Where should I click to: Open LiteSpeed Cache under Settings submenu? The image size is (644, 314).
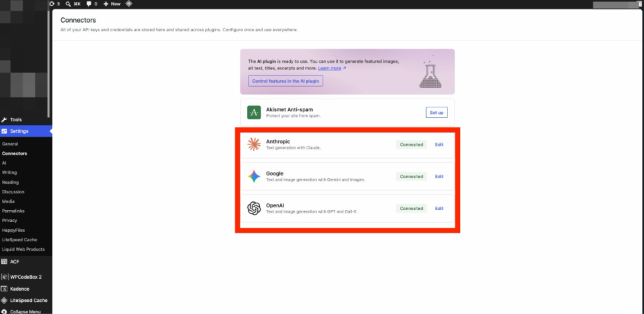pyautogui.click(x=19, y=240)
